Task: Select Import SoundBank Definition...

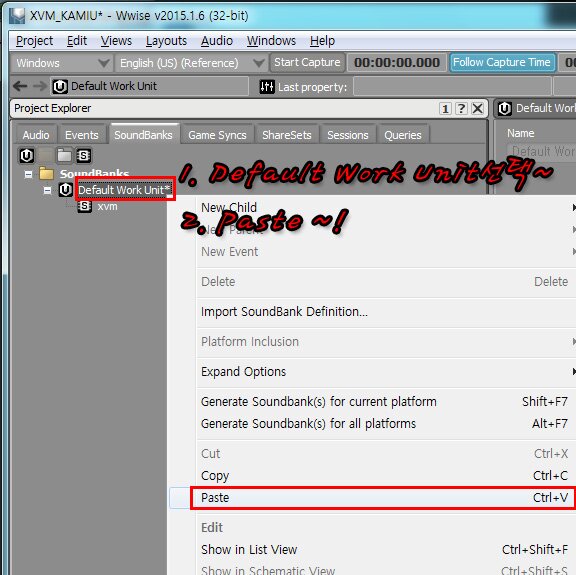Action: [386, 312]
